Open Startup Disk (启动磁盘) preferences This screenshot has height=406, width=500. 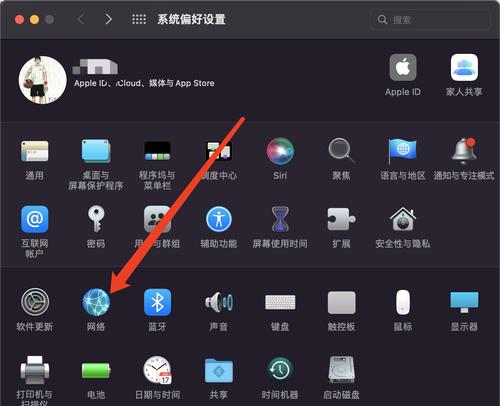(341, 370)
